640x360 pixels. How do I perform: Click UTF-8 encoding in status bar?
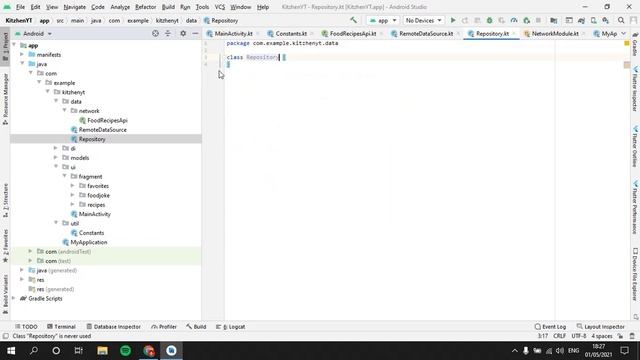coord(578,336)
